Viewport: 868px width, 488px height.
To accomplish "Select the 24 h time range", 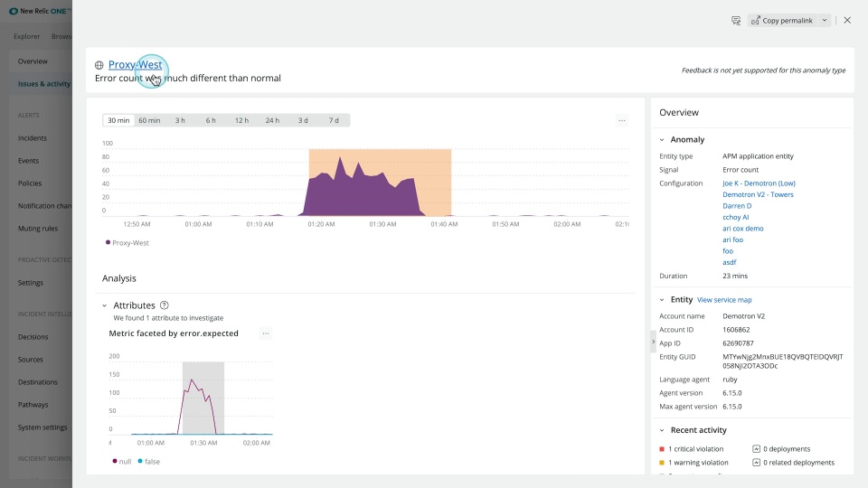I will (272, 120).
